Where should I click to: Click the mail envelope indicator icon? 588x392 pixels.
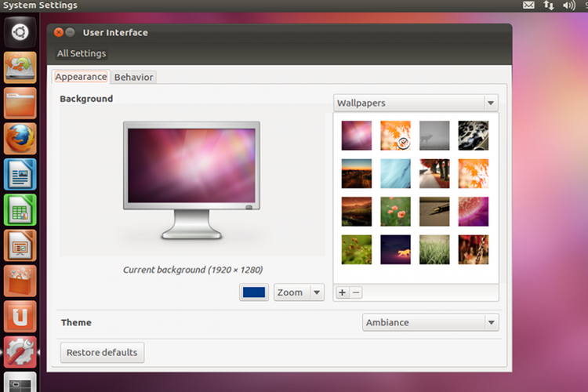click(529, 5)
